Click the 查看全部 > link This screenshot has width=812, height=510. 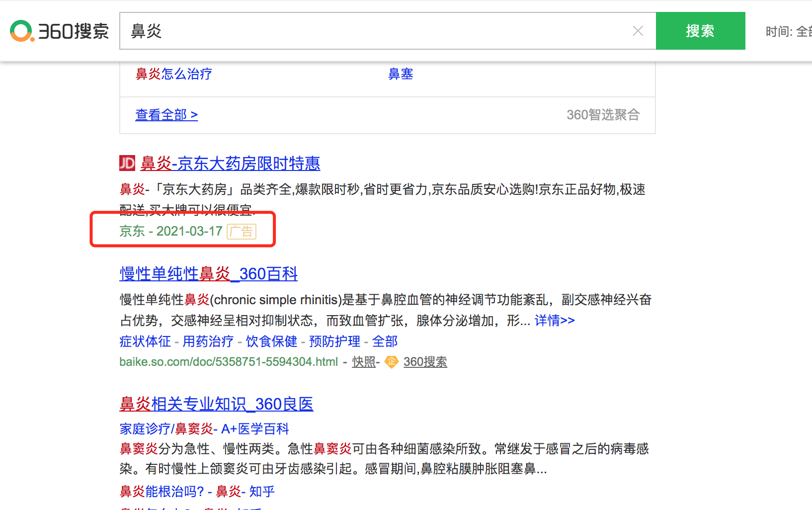(166, 115)
